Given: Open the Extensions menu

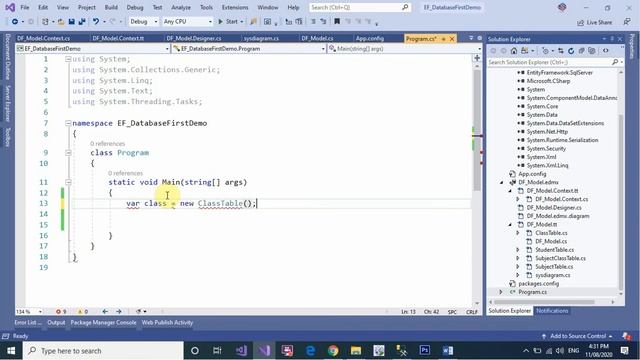Looking at the screenshot, I should [235, 7].
